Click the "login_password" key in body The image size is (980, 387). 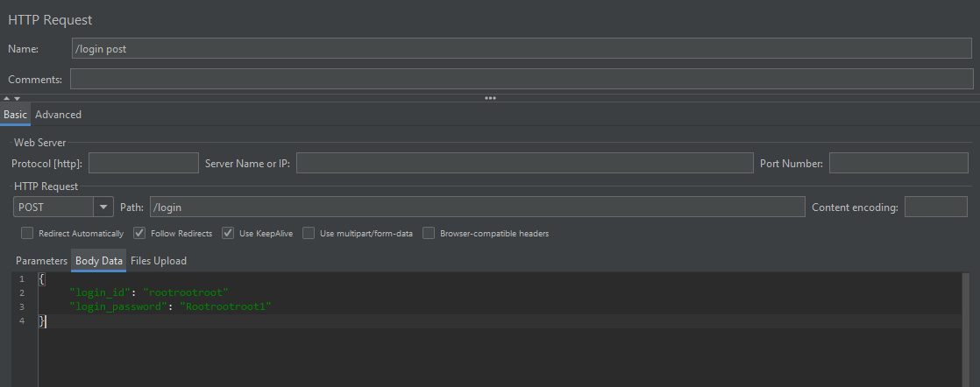(x=117, y=306)
